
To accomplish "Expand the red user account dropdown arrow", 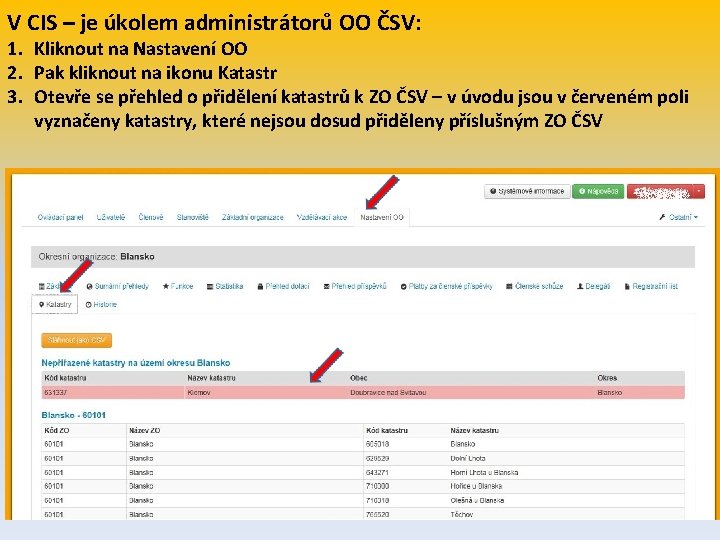I will tap(699, 191).
